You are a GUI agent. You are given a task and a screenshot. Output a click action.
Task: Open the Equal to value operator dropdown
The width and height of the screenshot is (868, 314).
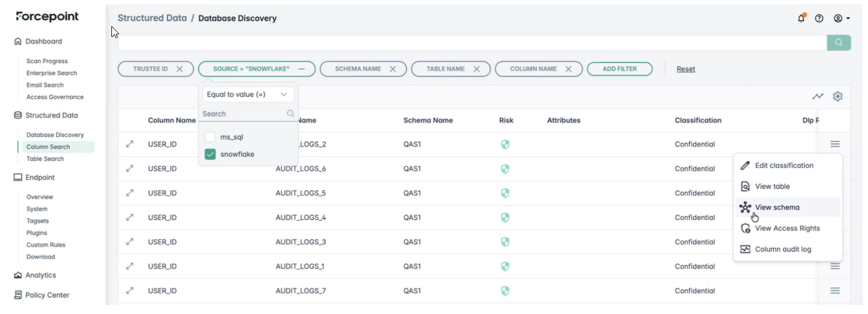tap(248, 94)
